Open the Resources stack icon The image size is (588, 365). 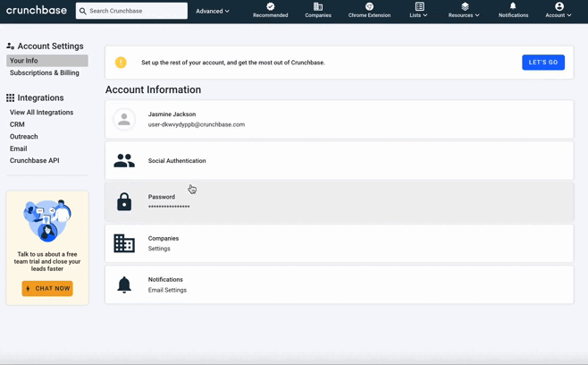[465, 6]
